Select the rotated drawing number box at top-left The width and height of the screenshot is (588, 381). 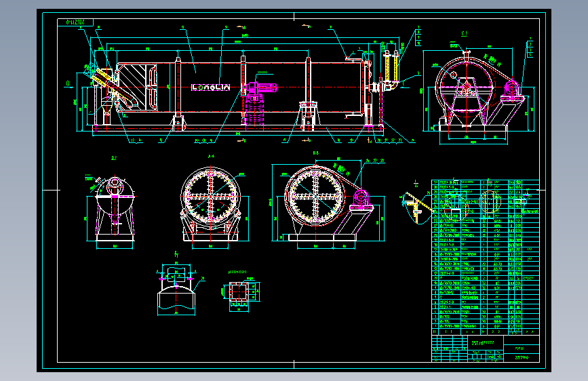click(x=75, y=22)
